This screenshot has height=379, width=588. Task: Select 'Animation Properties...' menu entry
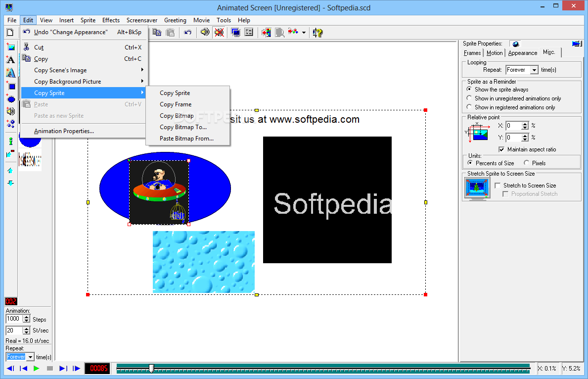coord(84,131)
